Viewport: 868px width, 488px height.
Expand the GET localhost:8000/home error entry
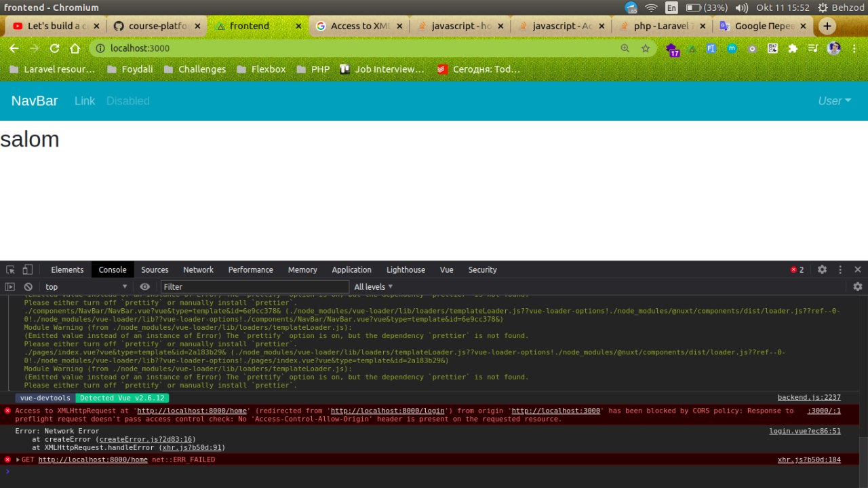[x=18, y=459]
